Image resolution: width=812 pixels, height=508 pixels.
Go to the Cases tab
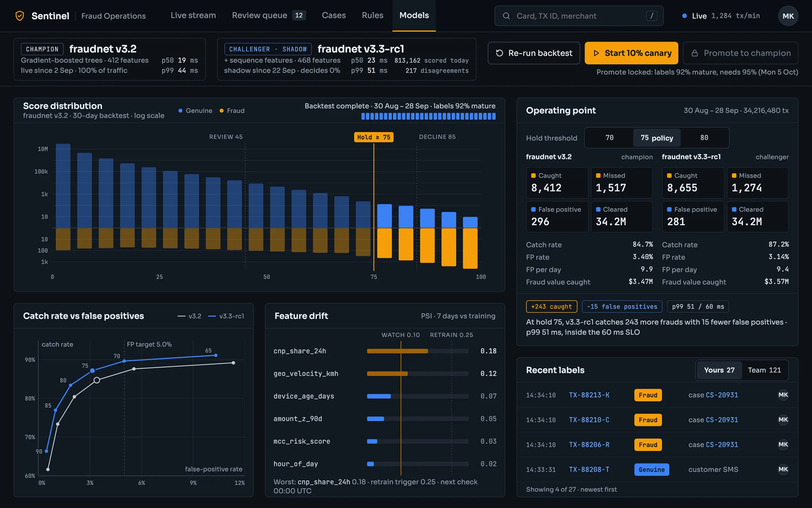click(x=334, y=16)
